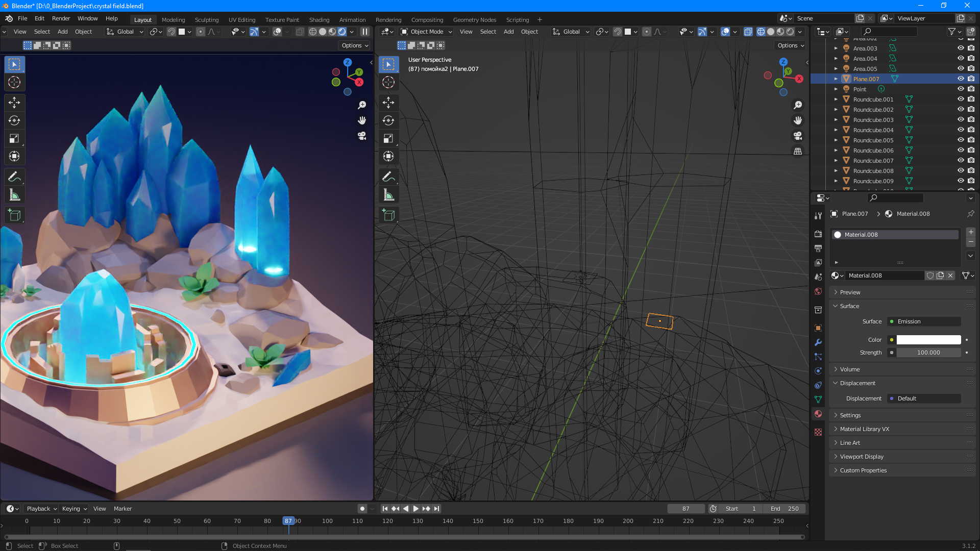Select the Cursor tool in left viewport

14,82
